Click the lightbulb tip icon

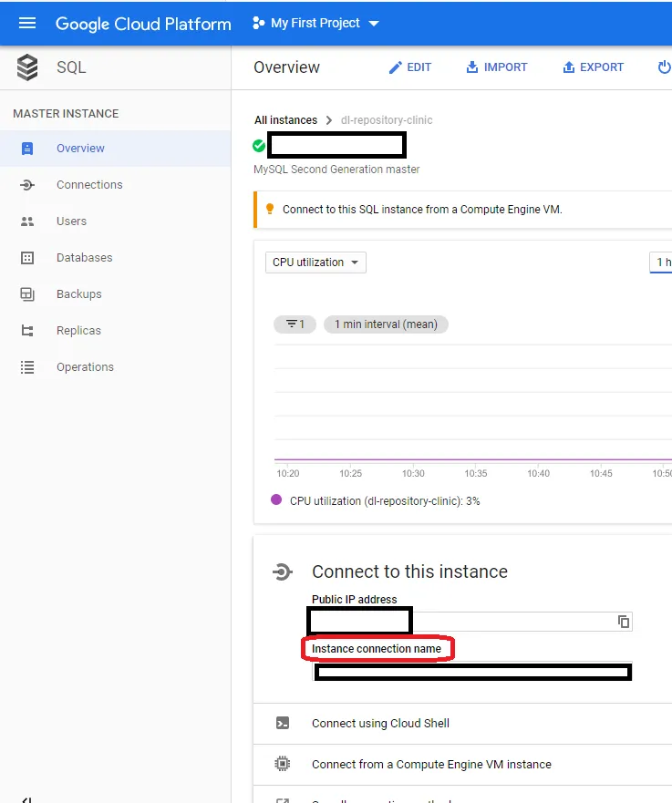pos(270,209)
